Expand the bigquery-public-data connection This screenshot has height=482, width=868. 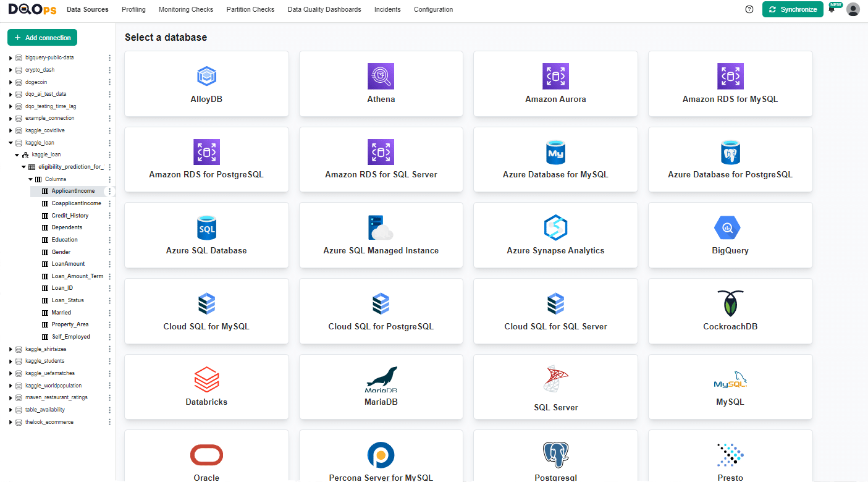[11, 57]
